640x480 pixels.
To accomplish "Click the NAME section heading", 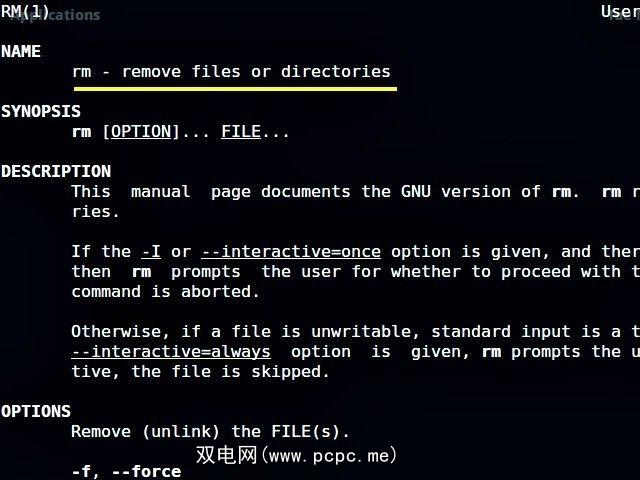I will (21, 51).
